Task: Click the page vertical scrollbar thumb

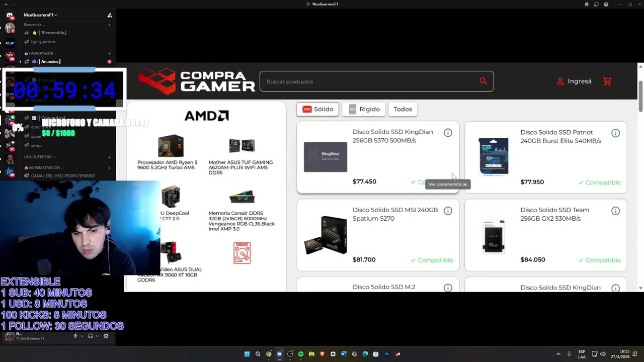Action: (x=640, y=96)
